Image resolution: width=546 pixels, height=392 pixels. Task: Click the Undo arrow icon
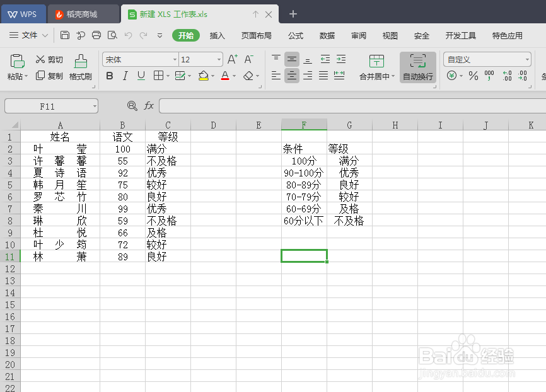(128, 35)
